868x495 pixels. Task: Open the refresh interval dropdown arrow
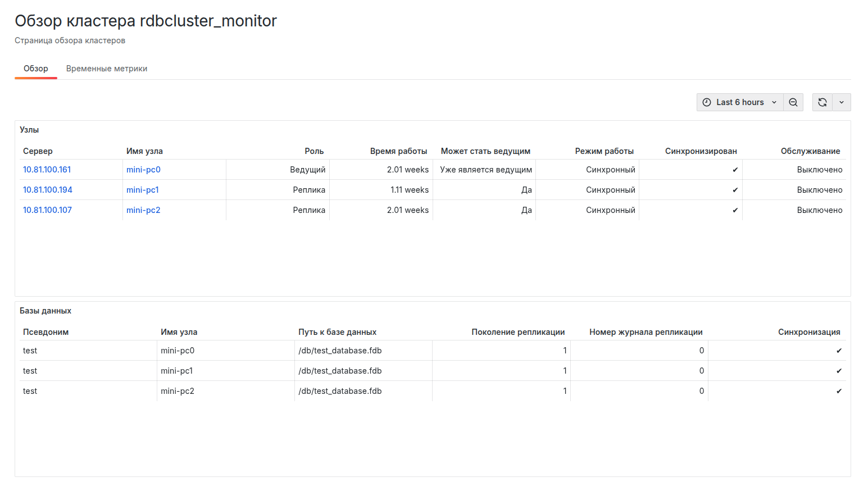tap(841, 102)
